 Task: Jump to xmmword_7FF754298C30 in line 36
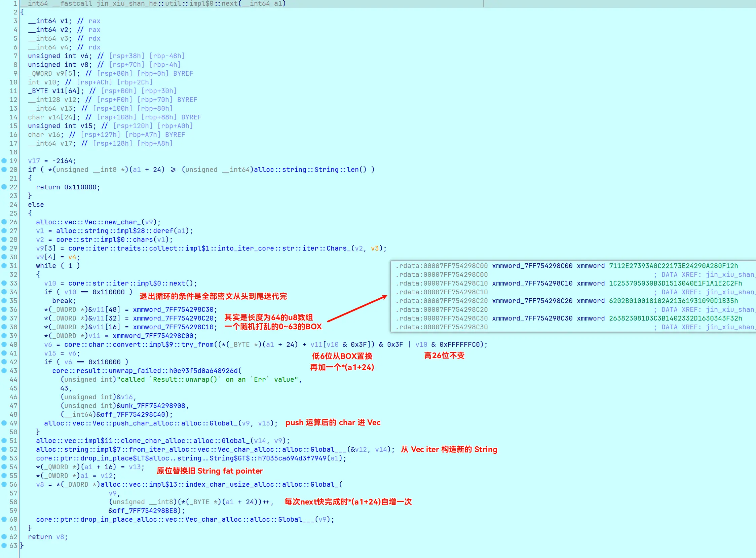pos(174,310)
